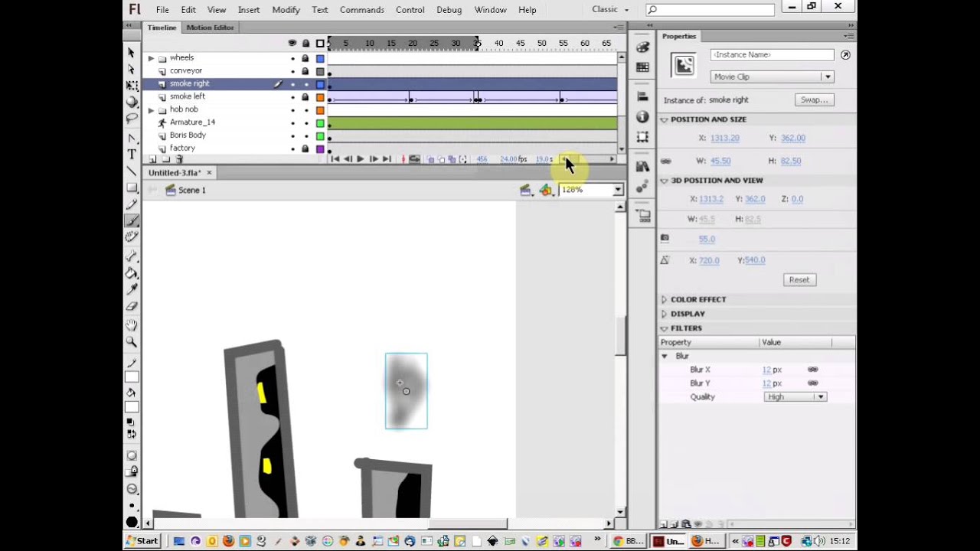Open the Info panel icon
This screenshot has height=551, width=980.
[x=642, y=117]
